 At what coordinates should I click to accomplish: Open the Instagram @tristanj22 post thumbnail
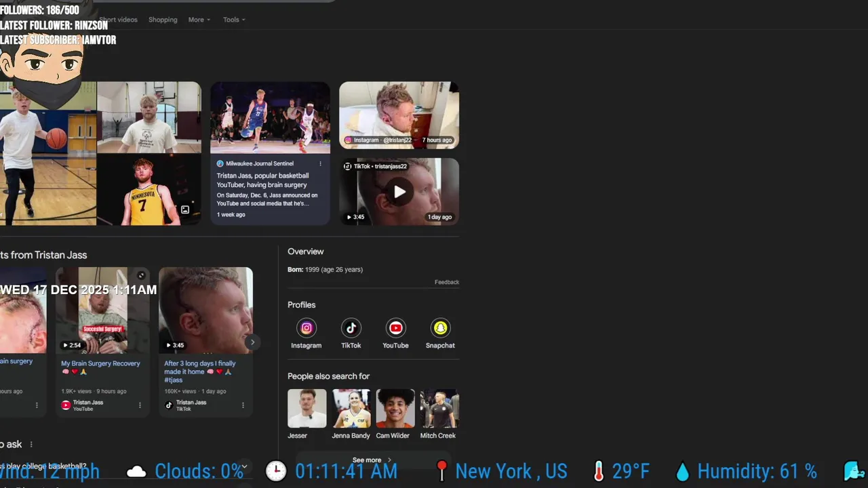[399, 115]
